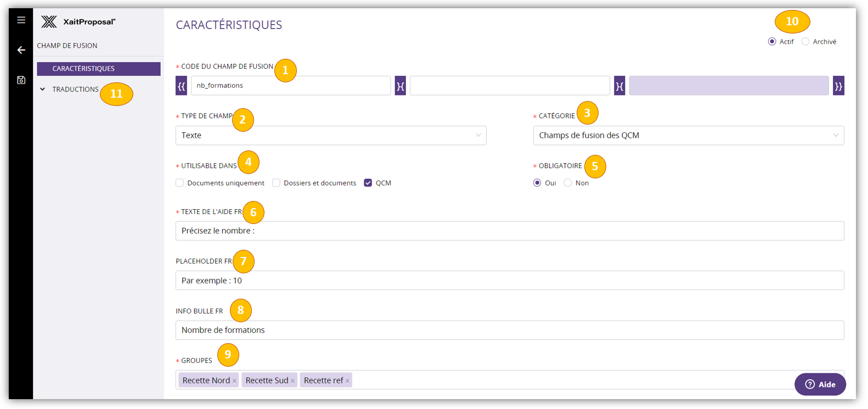The image size is (868, 409).
Task: Expand the Traductions tree item
Action: click(x=43, y=89)
